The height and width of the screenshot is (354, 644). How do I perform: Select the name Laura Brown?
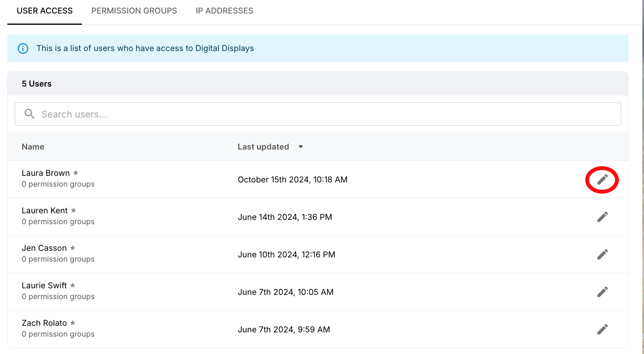(46, 173)
